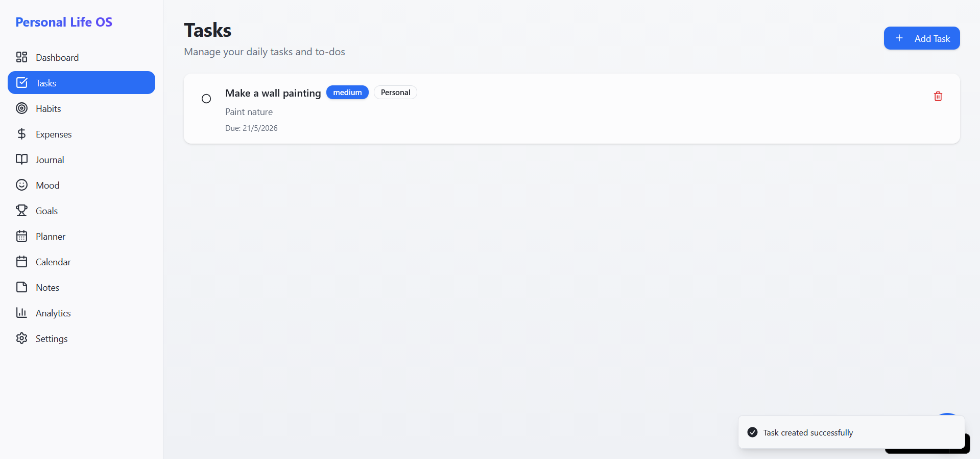This screenshot has width=980, height=459.
Task: Delete the wall painting task with the trash icon
Action: coord(938,96)
